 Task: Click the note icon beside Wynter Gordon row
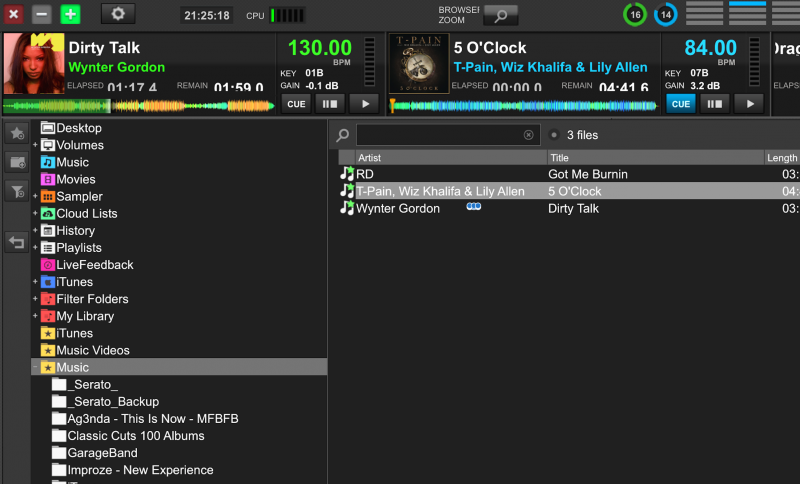[x=347, y=208]
